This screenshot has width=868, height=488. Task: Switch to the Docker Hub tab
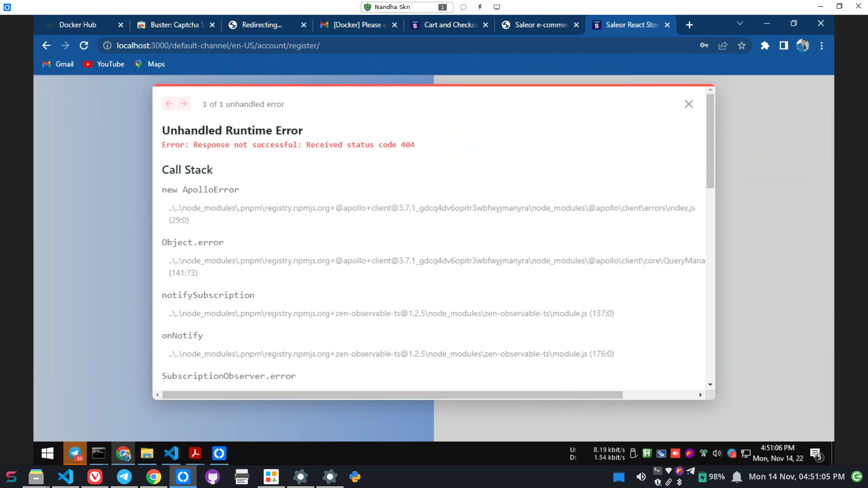77,25
